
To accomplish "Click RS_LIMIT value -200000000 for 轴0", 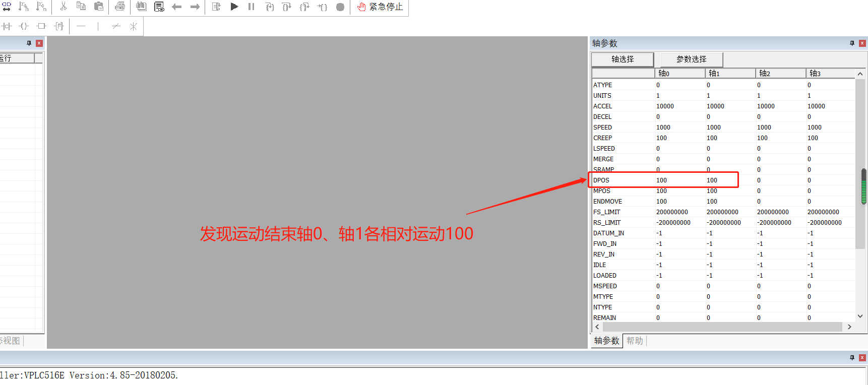I will [673, 223].
